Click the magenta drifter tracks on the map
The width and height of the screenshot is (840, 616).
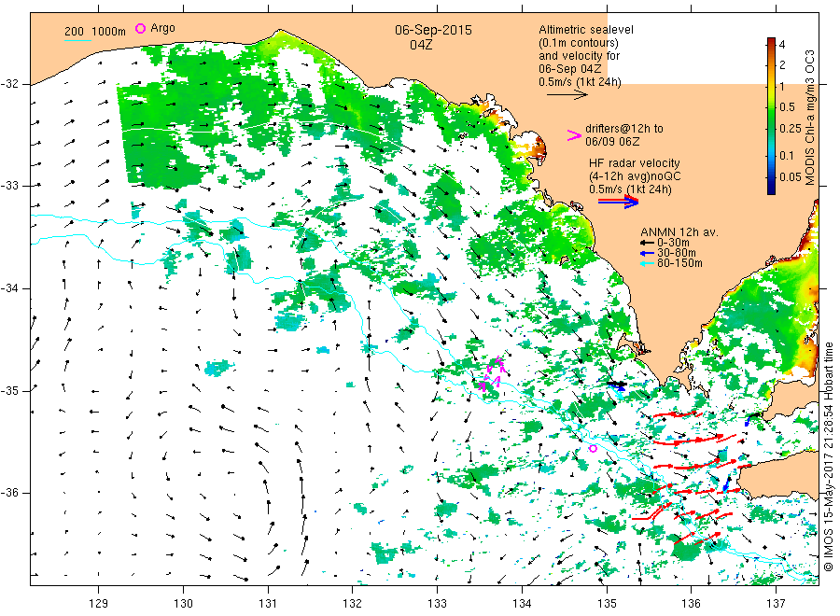coord(493,374)
